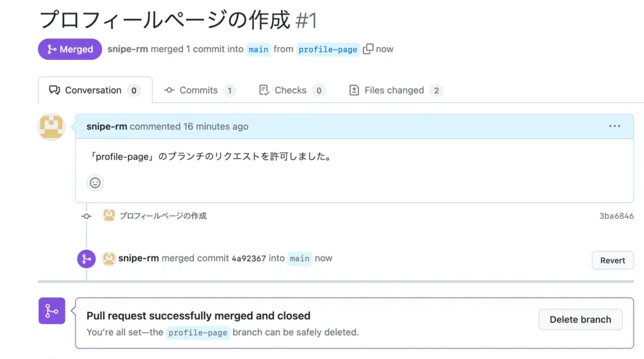
Task: Switch to the Files changed tab
Action: [x=395, y=91]
